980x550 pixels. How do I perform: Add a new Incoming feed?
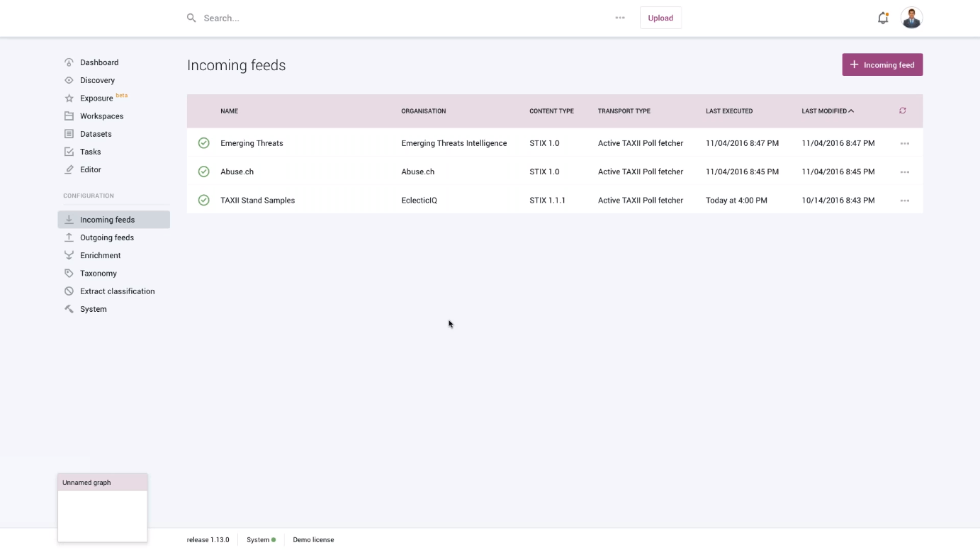(882, 64)
